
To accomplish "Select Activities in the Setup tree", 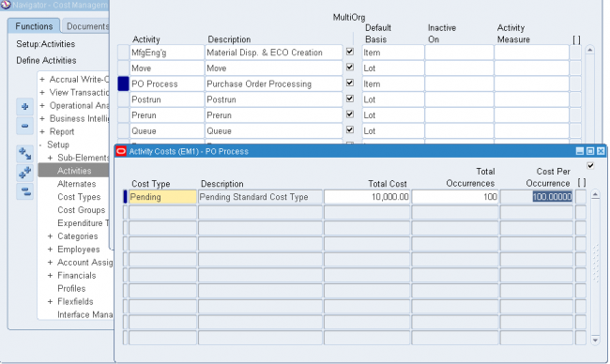I will coord(74,171).
